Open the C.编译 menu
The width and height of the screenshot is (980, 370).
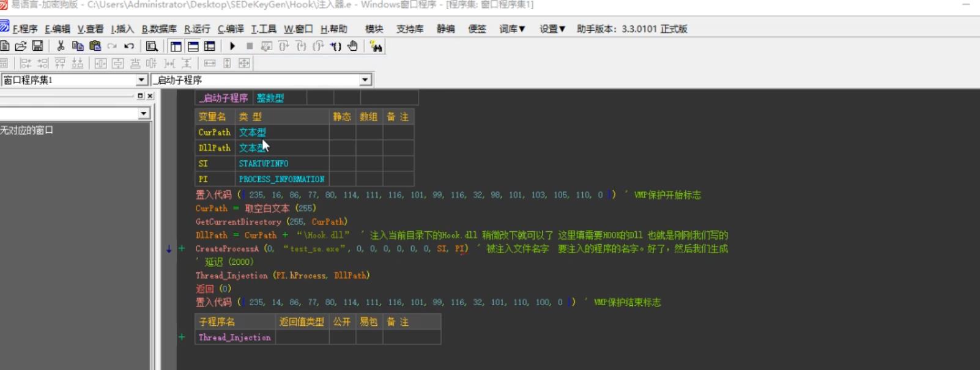click(231, 29)
